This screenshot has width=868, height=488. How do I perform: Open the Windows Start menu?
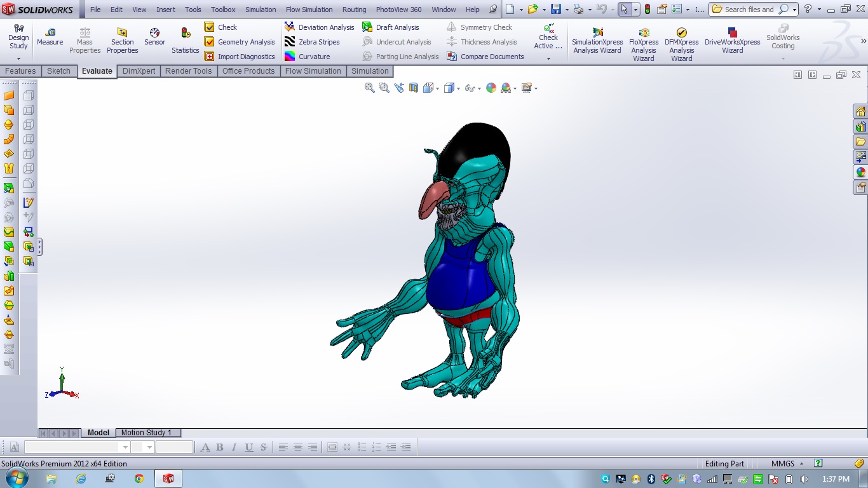pos(17,478)
